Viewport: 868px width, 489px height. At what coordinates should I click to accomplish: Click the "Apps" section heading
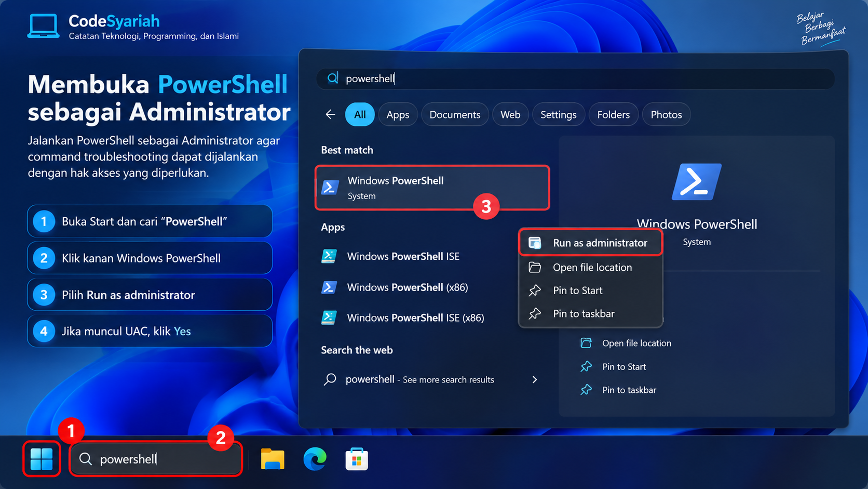(x=333, y=227)
